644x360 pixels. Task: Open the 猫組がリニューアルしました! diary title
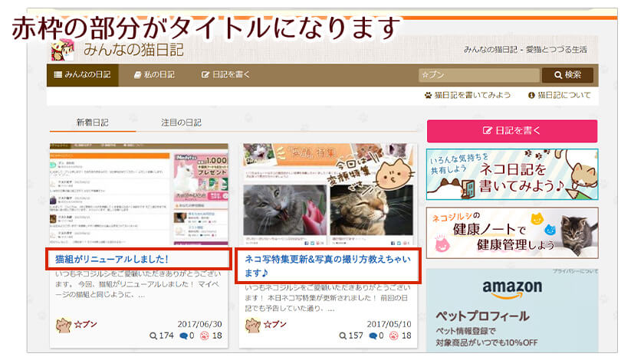[x=112, y=260]
